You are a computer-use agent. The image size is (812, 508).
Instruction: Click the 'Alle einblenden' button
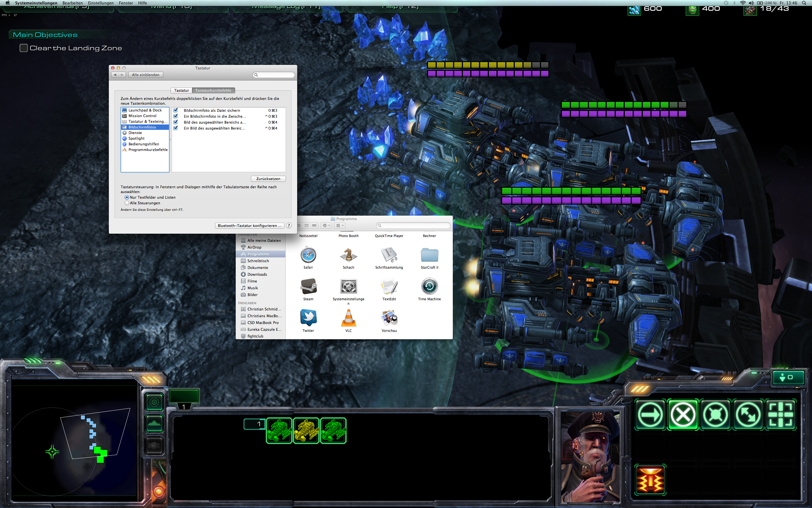(x=145, y=75)
